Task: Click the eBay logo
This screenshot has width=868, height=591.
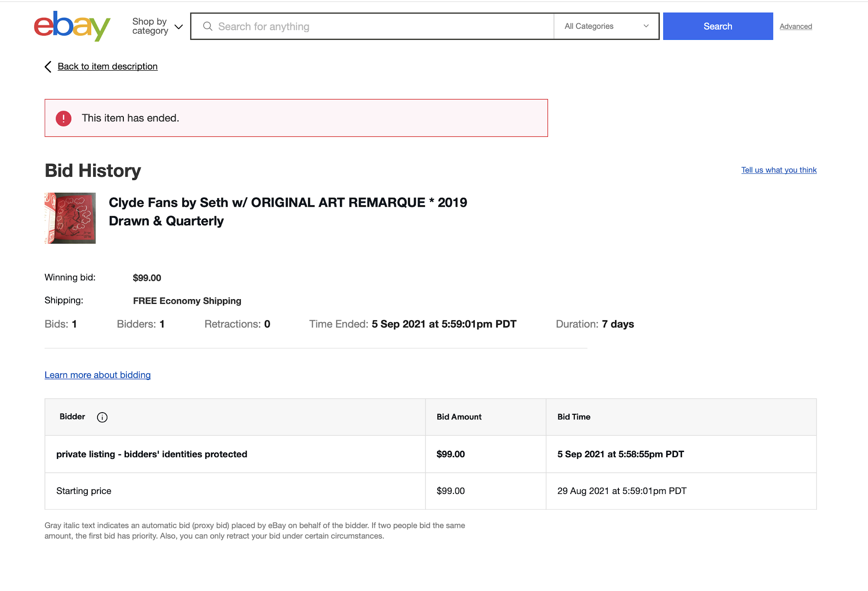Action: click(72, 26)
